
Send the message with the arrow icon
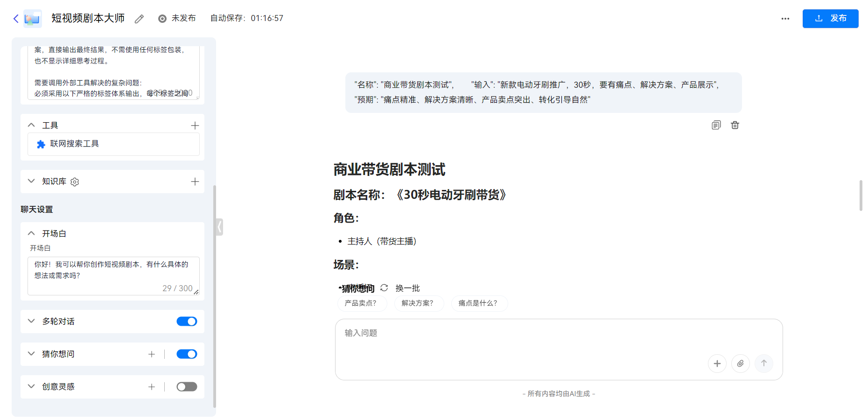tap(764, 364)
